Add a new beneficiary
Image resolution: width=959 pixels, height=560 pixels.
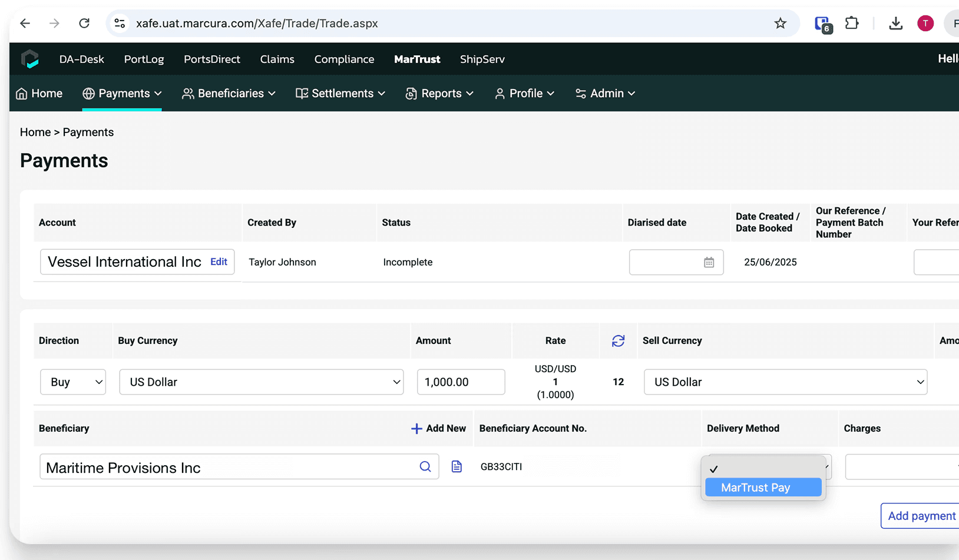point(438,429)
